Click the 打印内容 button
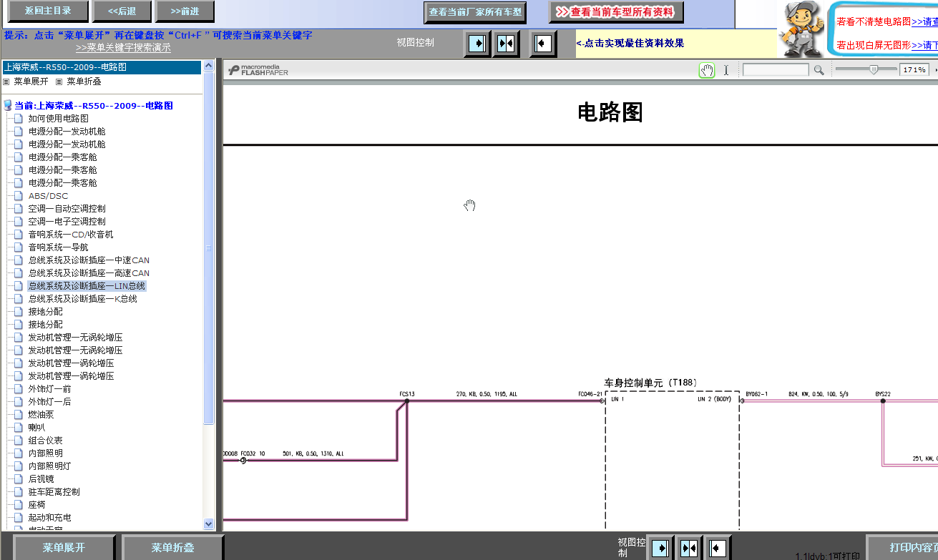The width and height of the screenshot is (938, 560). 903,548
